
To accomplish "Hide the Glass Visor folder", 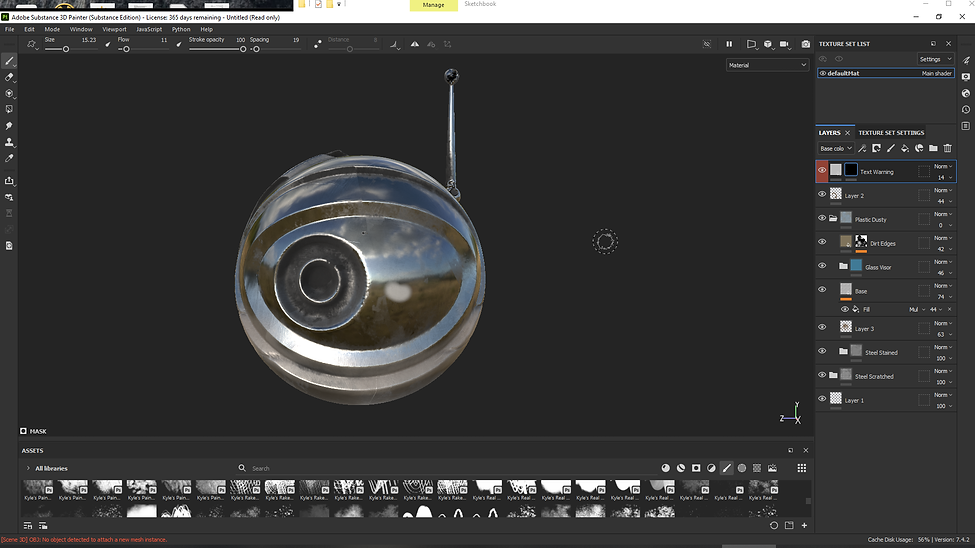I will coord(822,266).
